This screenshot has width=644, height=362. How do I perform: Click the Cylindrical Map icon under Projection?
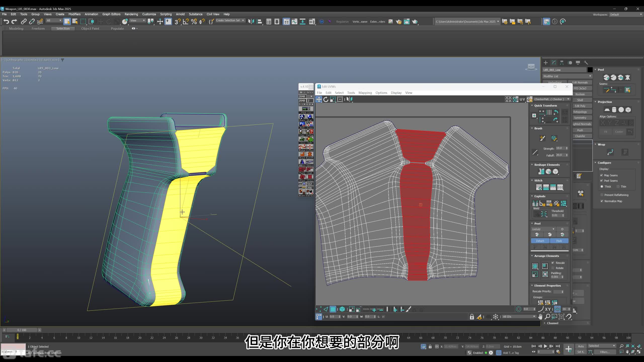[x=614, y=110]
